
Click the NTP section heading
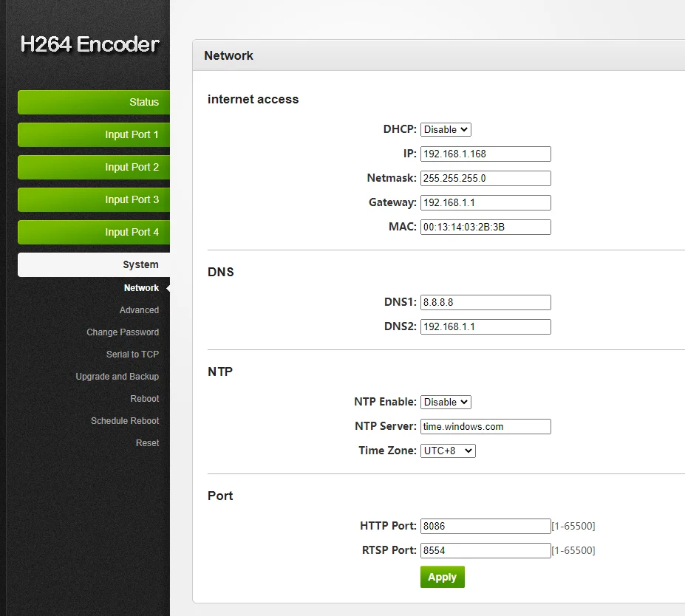click(x=220, y=372)
